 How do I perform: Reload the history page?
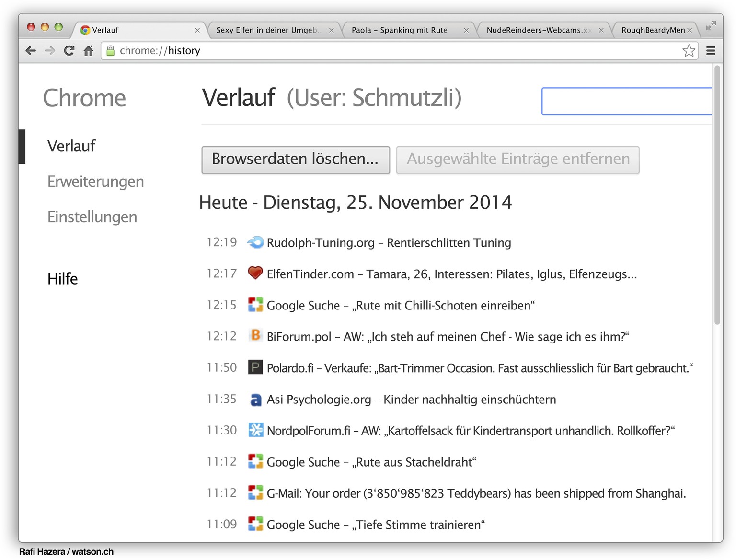(69, 50)
